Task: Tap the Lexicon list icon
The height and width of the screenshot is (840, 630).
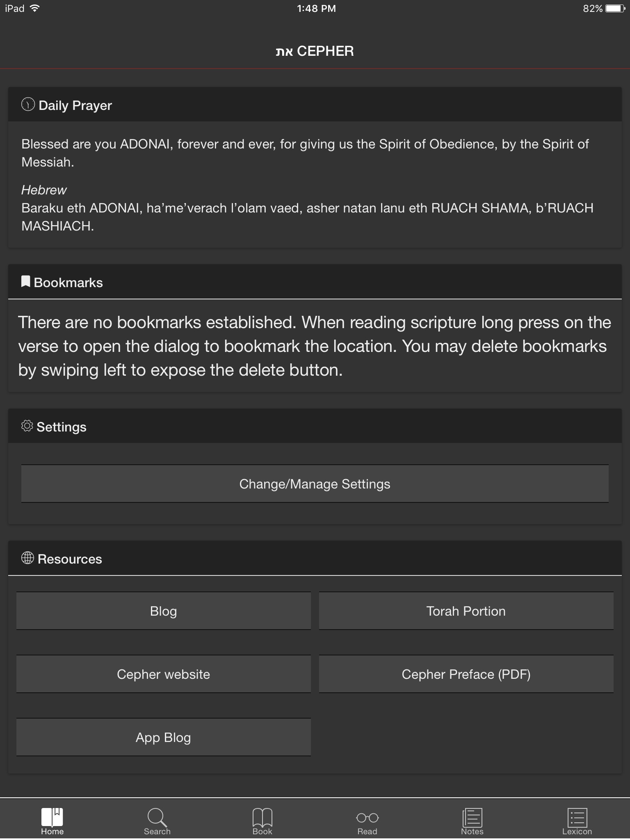Action: tap(577, 817)
